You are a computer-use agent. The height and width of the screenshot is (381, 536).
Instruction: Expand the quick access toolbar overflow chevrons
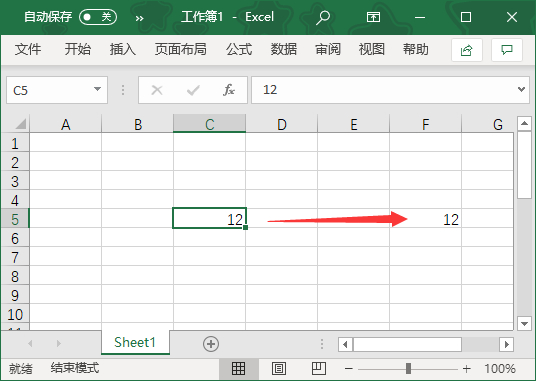pyautogui.click(x=139, y=18)
